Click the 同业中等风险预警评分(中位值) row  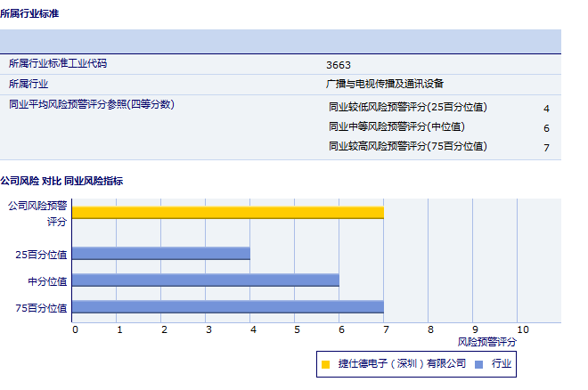[x=396, y=127]
